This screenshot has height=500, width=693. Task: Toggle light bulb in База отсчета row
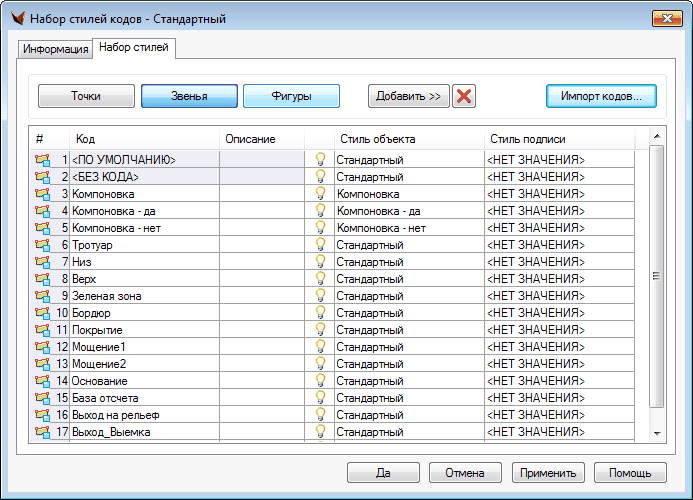click(x=321, y=398)
